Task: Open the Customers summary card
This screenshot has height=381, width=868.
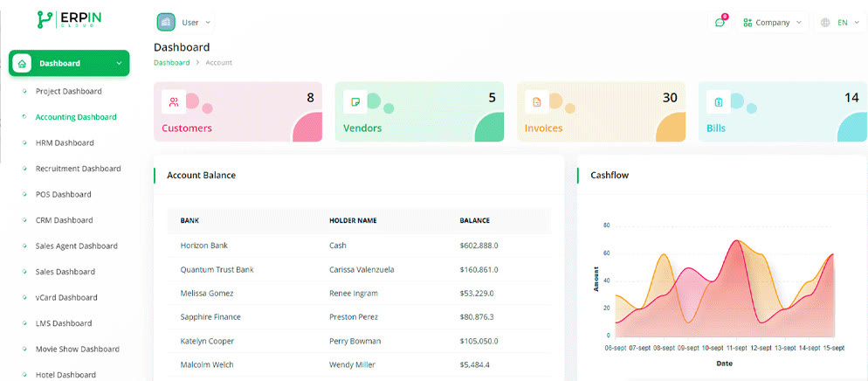Action: coord(238,112)
